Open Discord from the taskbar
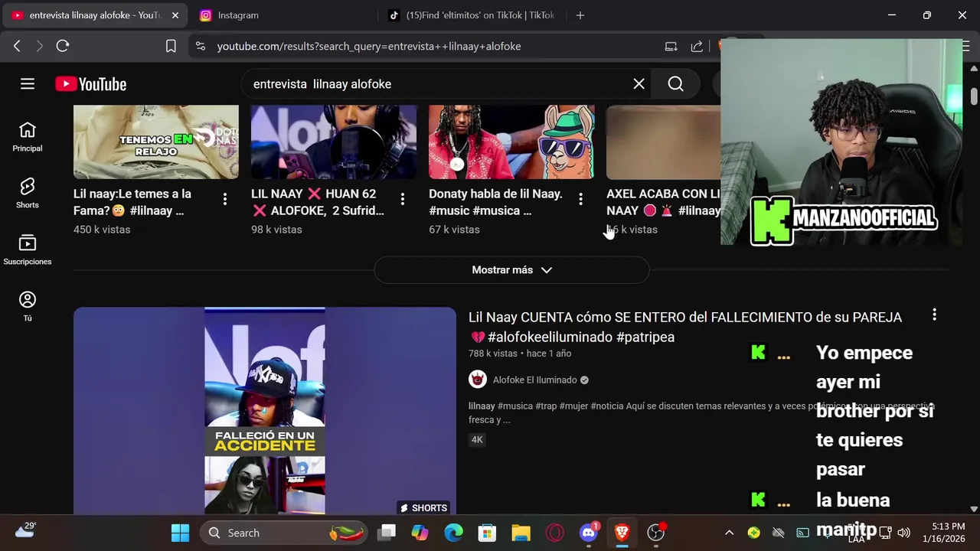The image size is (980, 551). (588, 533)
